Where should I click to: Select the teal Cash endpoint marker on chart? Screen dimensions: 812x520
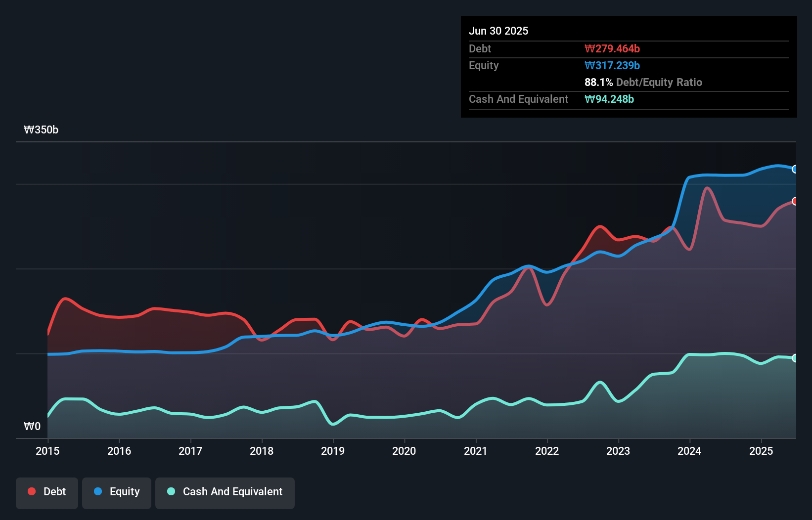795,357
